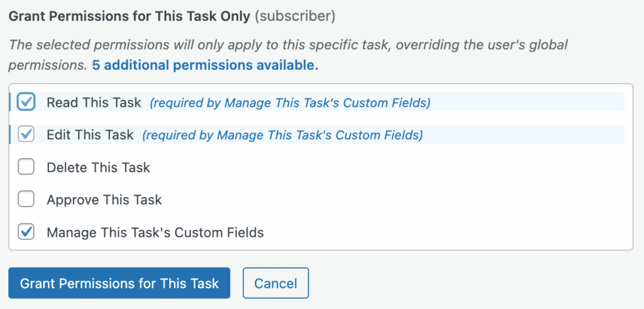Click "Manage This Task's Custom Fields" label text

click(155, 232)
